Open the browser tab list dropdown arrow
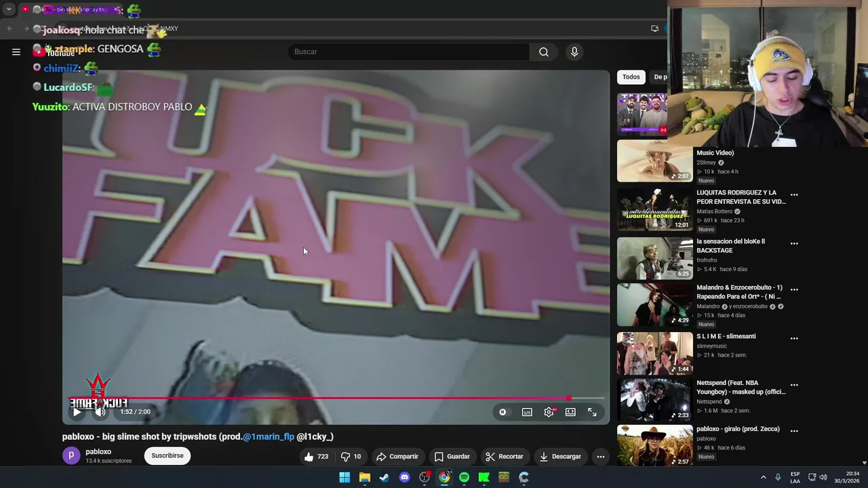 9,9
